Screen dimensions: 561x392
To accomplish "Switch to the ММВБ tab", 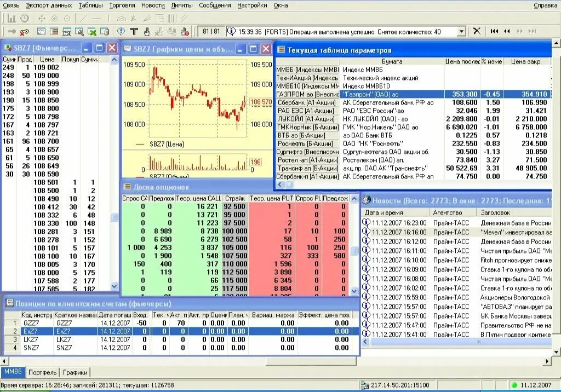I will pyautogui.click(x=13, y=372).
